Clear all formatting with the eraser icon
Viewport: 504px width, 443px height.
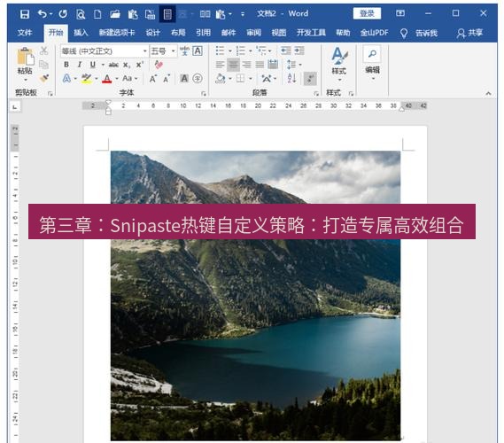tap(159, 65)
